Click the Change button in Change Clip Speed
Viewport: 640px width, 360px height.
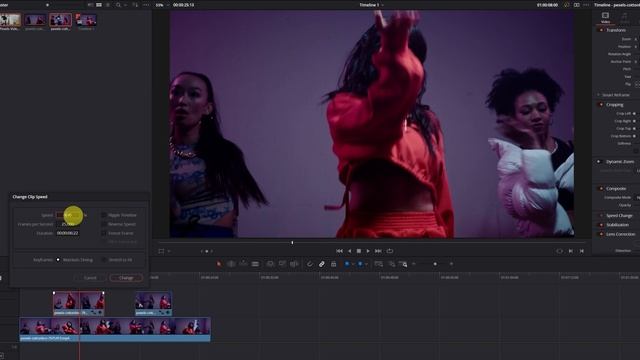point(126,278)
